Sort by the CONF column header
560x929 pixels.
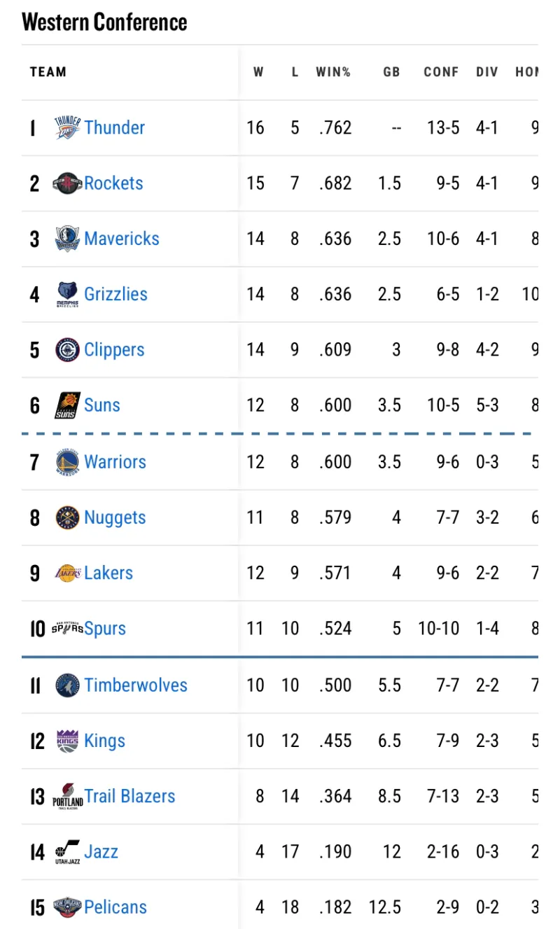441,72
